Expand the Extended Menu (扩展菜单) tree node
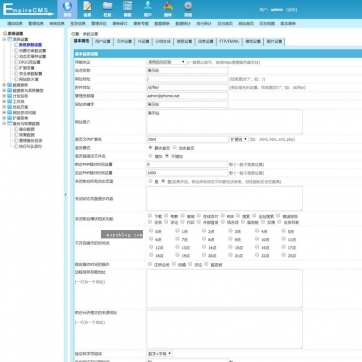This screenshot has width=362, height=362. [4, 118]
